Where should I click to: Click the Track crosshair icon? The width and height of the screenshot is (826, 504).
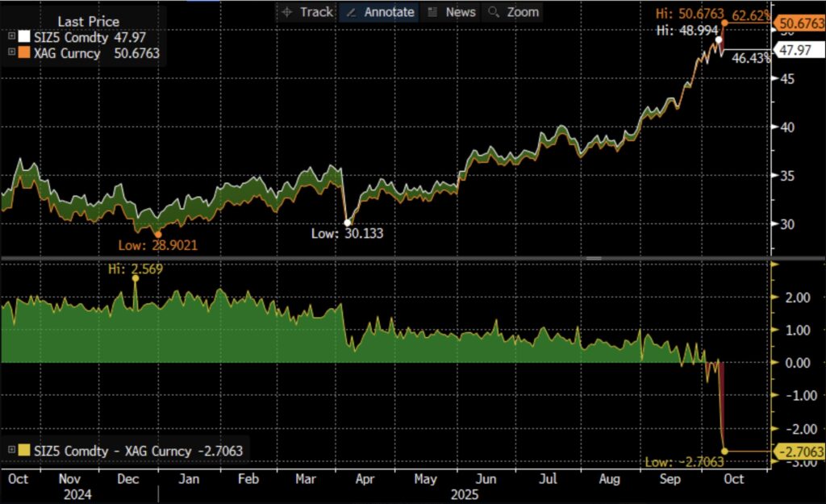click(x=287, y=12)
